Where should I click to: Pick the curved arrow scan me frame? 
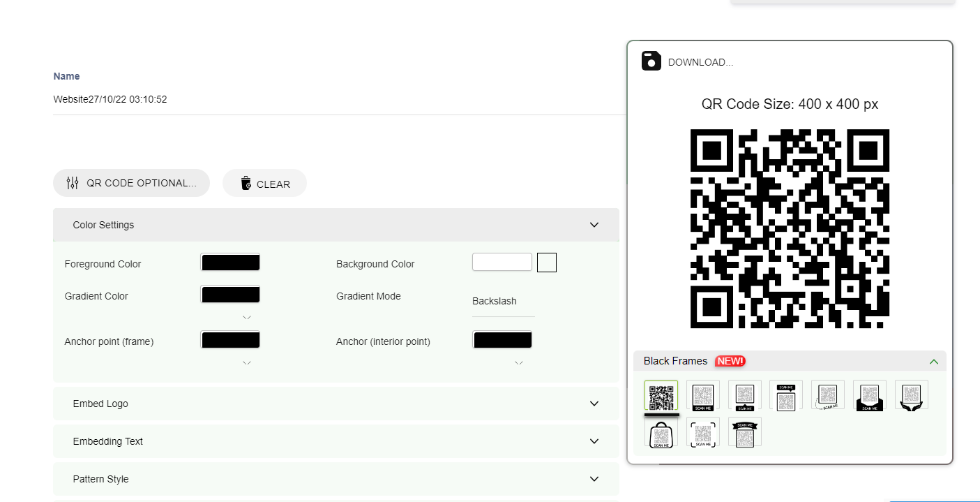click(828, 395)
